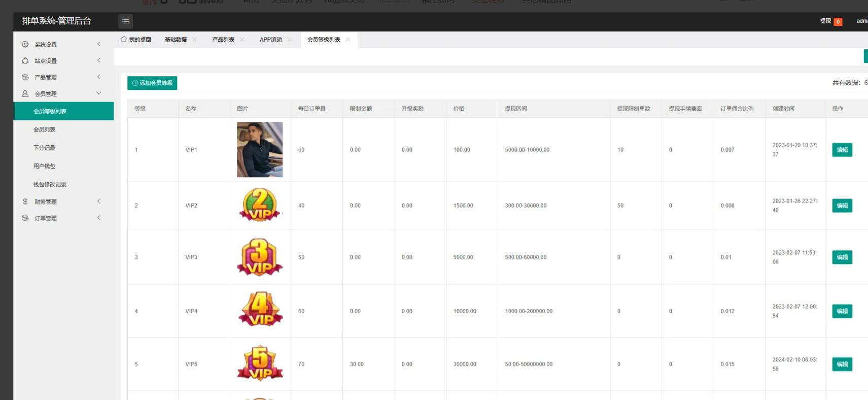
Task: Expand the 财务管理 menu chevron
Action: [99, 202]
